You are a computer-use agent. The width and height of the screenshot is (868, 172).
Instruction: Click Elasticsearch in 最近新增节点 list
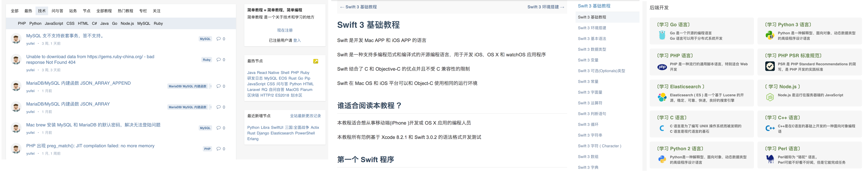(x=282, y=133)
